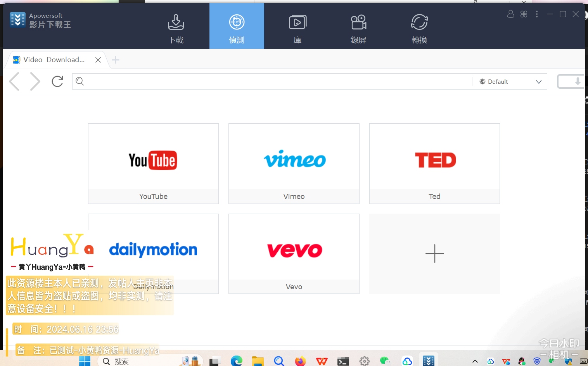The height and width of the screenshot is (366, 588).
Task: Click the YouTube caption text
Action: point(153,197)
